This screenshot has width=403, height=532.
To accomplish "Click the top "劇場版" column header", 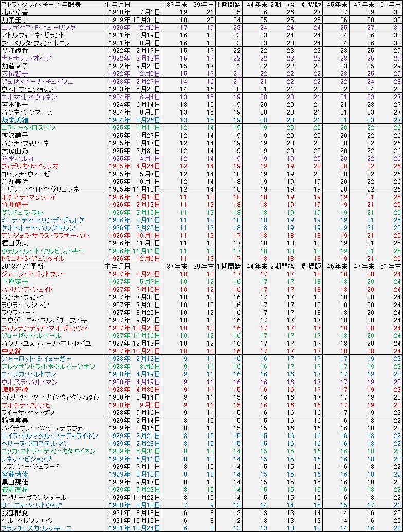I will tap(312, 4).
